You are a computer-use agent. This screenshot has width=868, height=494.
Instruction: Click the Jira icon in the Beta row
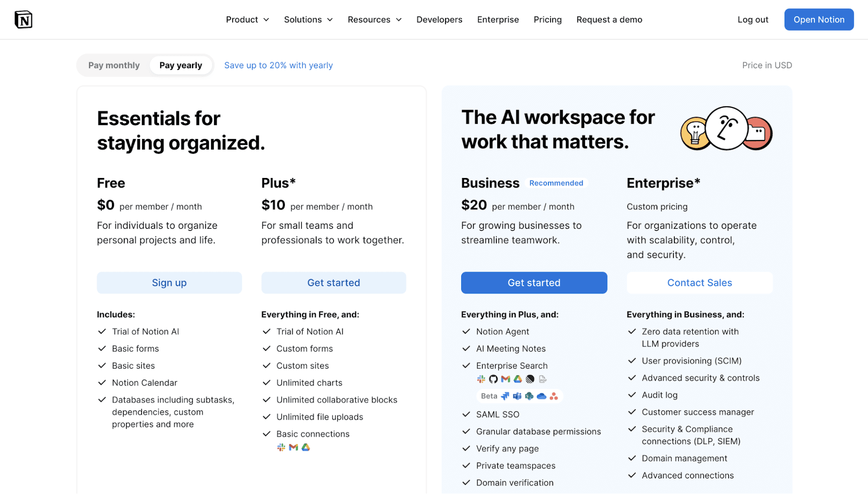505,396
